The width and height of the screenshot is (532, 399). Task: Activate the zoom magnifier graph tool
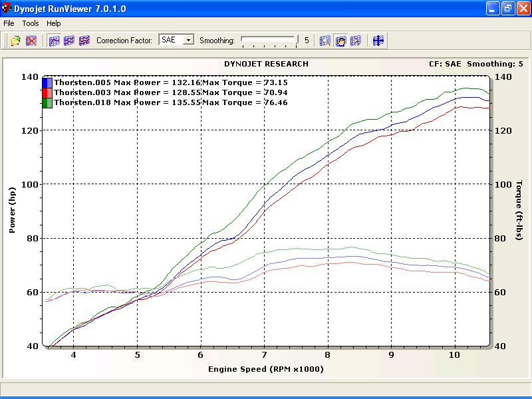point(325,41)
